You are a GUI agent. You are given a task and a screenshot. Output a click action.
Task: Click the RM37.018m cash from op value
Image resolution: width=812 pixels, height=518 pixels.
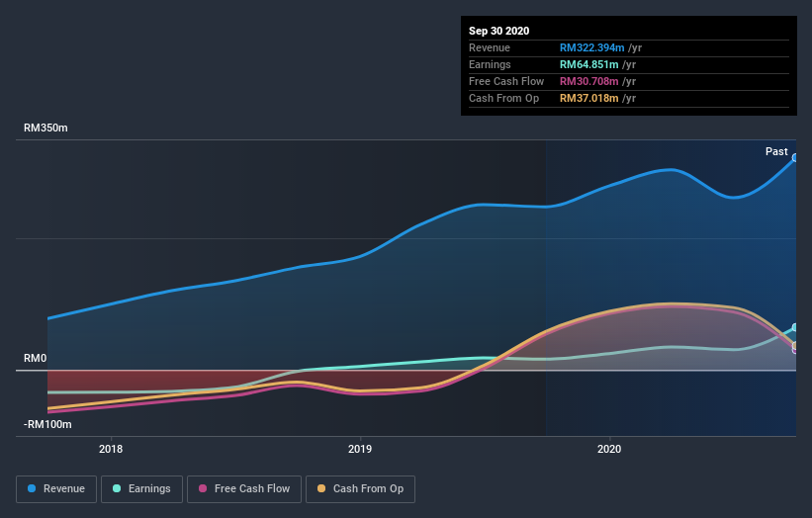click(588, 98)
